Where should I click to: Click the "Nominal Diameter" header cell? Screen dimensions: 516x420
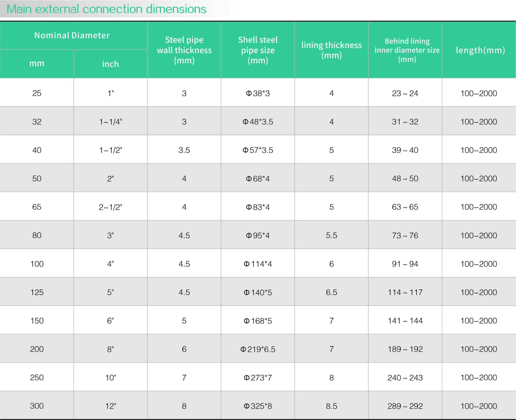coord(72,35)
